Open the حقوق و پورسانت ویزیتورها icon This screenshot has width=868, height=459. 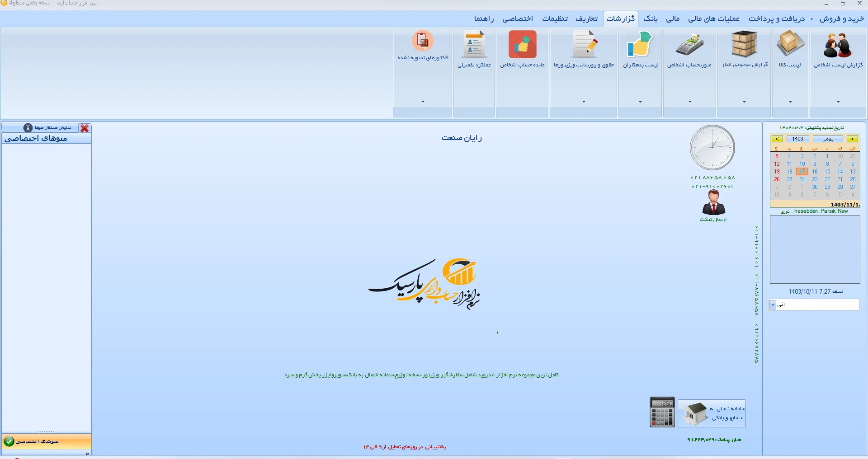(x=584, y=44)
